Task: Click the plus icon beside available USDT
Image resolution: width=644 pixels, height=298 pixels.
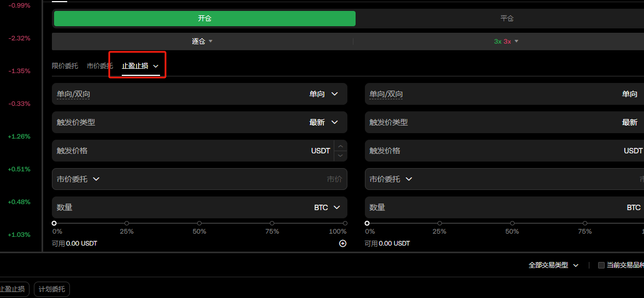Action: coord(342,243)
